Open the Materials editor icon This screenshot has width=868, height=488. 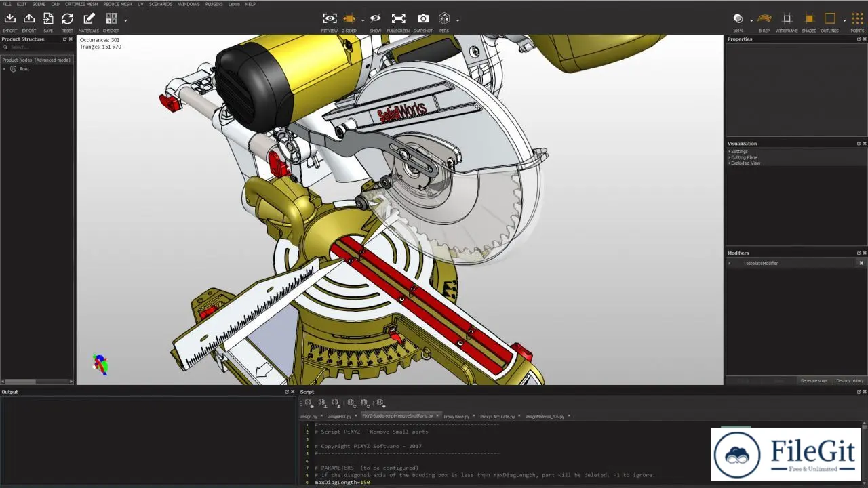tap(89, 19)
